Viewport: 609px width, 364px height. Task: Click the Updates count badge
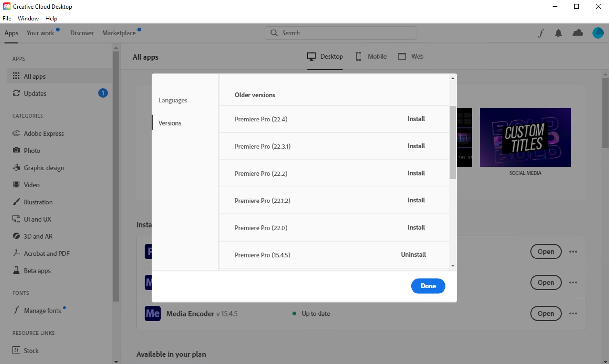(x=103, y=93)
